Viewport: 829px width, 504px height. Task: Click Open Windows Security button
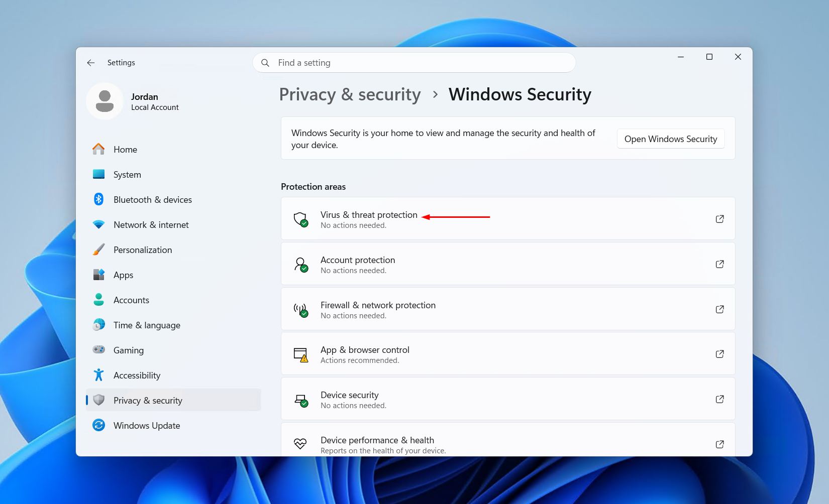coord(671,139)
